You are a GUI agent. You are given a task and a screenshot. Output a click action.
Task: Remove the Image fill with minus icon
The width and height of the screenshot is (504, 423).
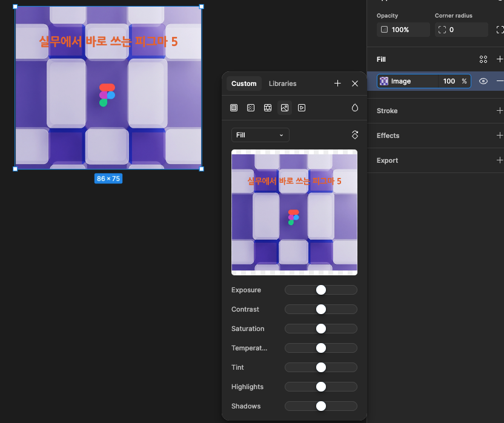pyautogui.click(x=500, y=81)
